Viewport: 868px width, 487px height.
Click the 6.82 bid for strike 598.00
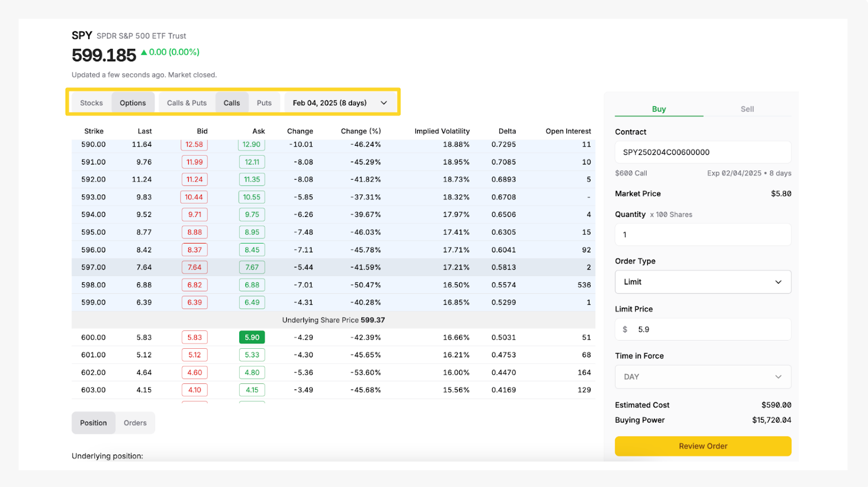pos(195,285)
